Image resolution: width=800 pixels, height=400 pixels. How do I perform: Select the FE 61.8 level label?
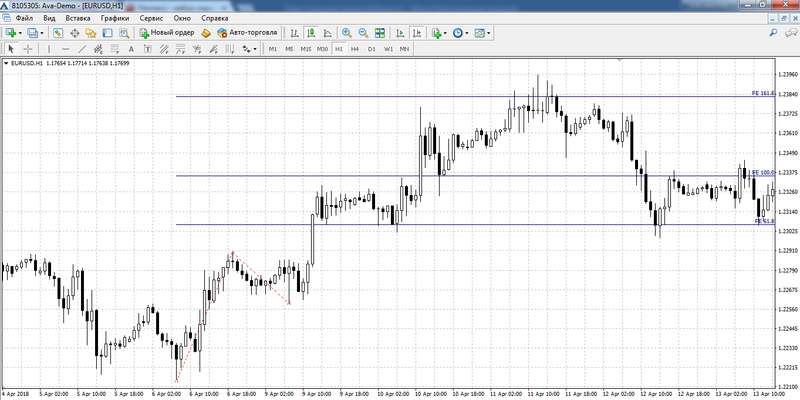pyautogui.click(x=765, y=221)
